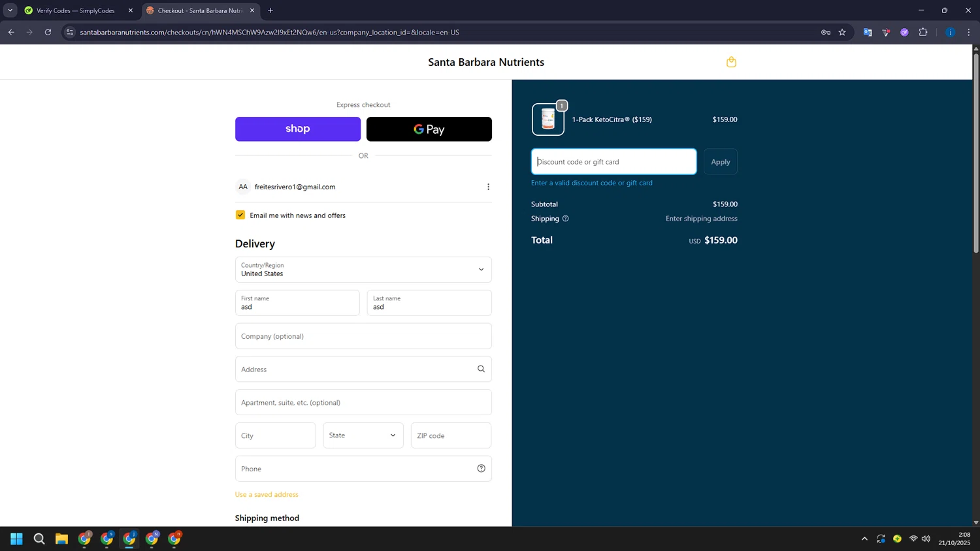Click the browser forward arrow

[29, 32]
